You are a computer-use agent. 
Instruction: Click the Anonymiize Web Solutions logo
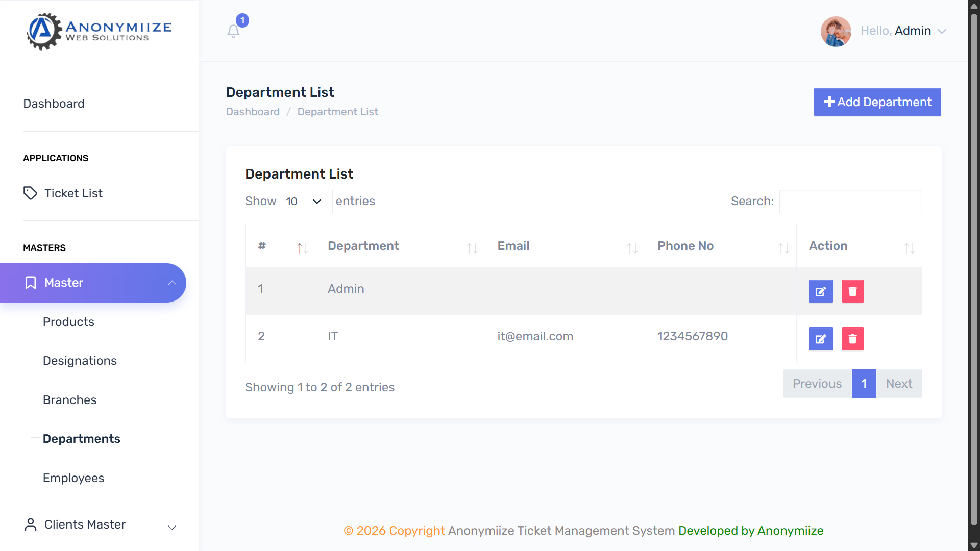pos(99,31)
